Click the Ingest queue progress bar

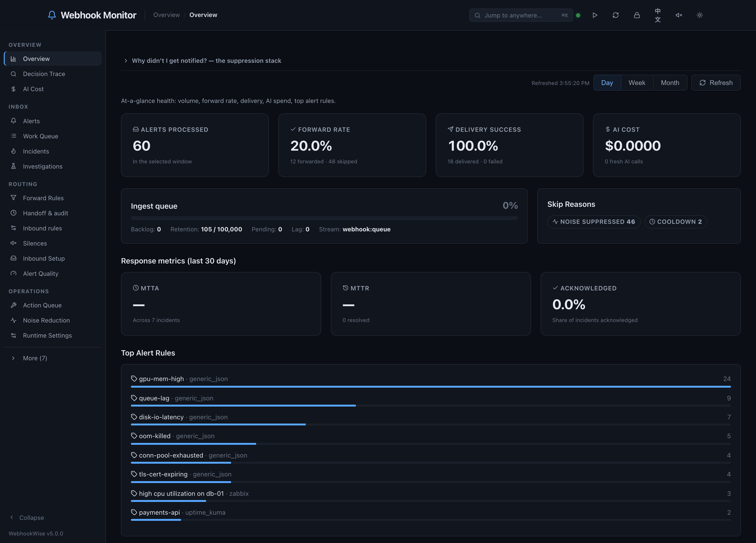point(324,218)
